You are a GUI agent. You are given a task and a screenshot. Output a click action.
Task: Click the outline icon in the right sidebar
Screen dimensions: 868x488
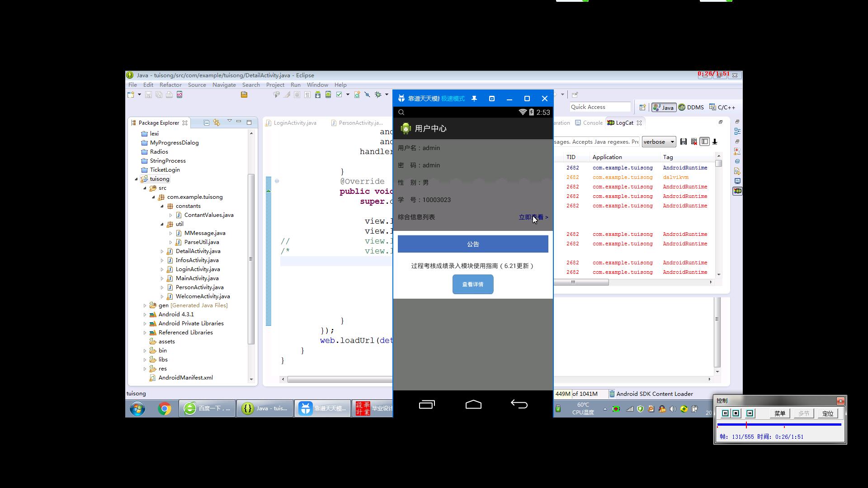[x=737, y=131]
